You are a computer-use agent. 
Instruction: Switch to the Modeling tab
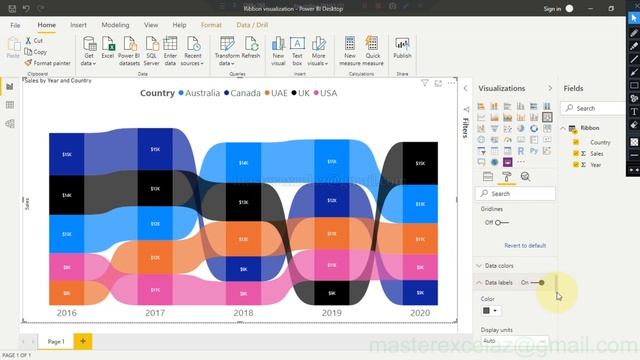(115, 25)
